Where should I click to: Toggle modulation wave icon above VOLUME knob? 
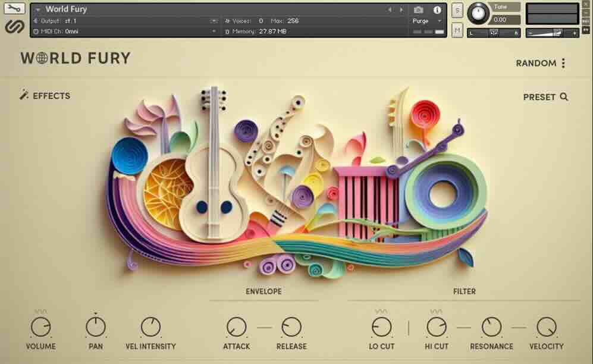[x=40, y=312]
